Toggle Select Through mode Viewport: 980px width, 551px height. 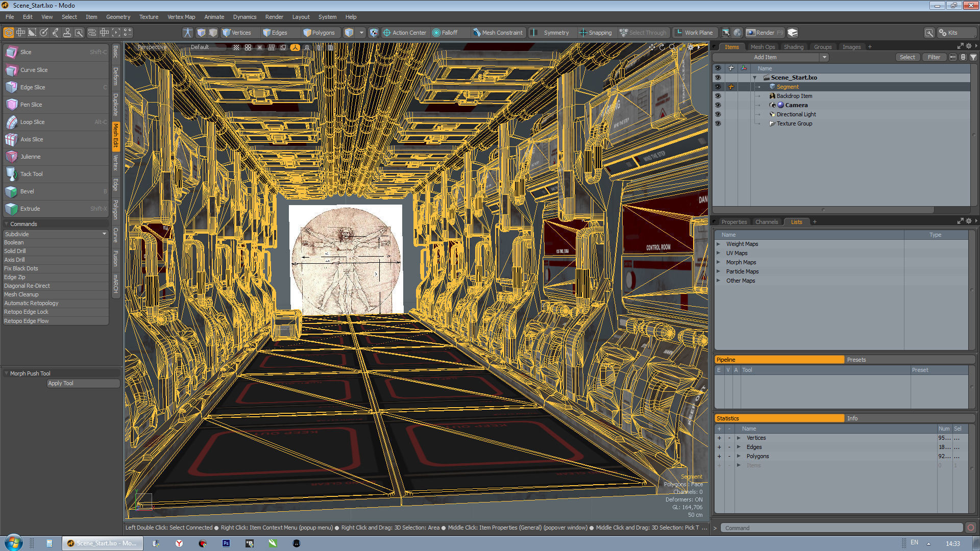(643, 33)
